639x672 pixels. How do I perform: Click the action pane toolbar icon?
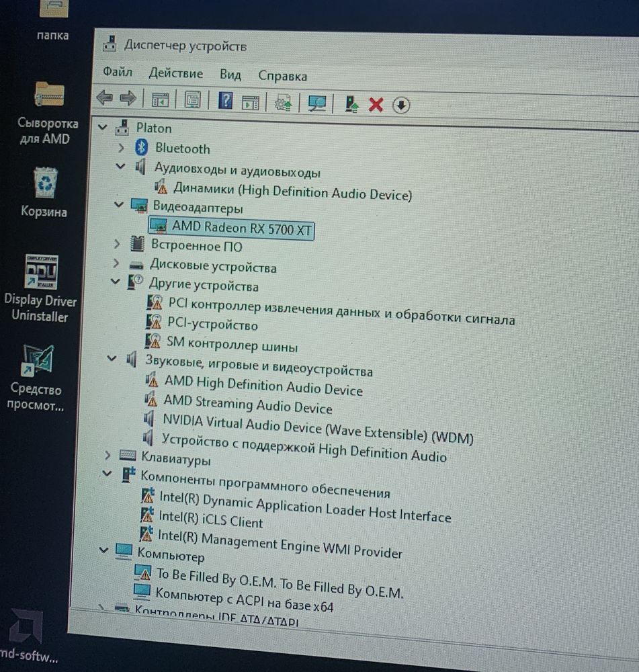[250, 102]
